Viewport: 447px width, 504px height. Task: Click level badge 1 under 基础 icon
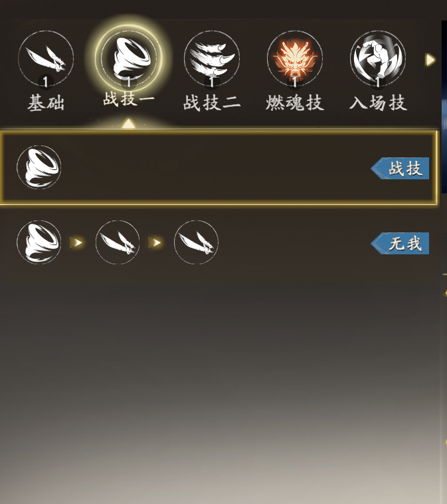pyautogui.click(x=46, y=82)
